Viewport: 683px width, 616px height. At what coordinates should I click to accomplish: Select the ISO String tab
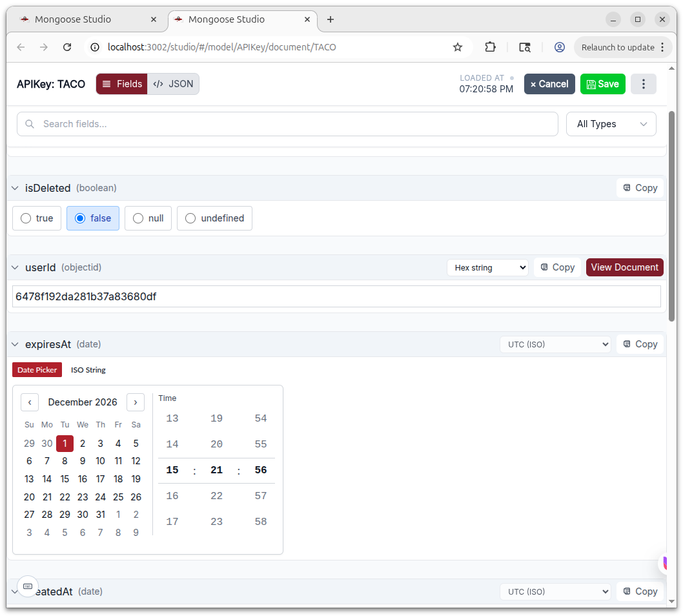(x=88, y=370)
